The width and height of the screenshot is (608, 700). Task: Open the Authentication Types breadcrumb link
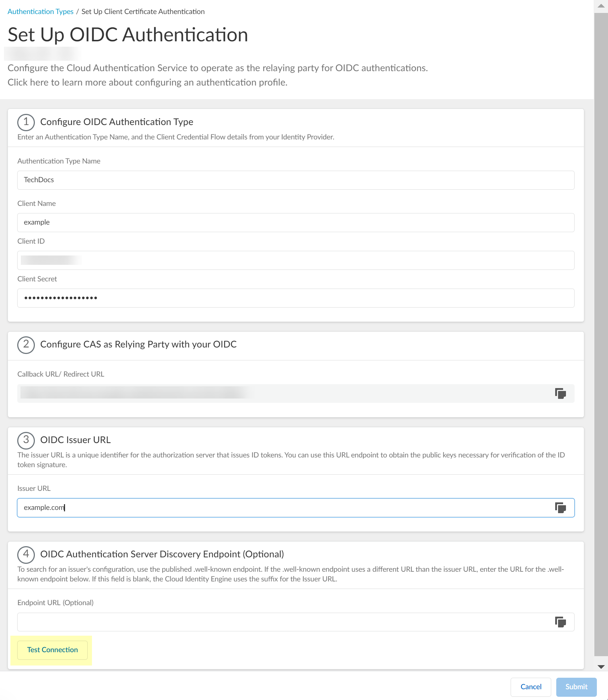point(40,11)
